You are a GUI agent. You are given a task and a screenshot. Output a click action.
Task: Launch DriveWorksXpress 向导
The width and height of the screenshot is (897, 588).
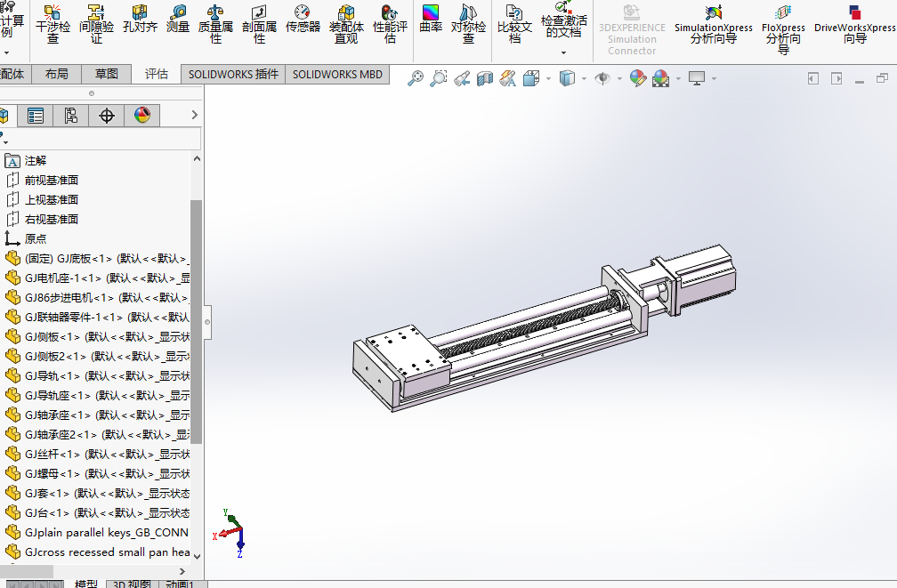pos(854,24)
